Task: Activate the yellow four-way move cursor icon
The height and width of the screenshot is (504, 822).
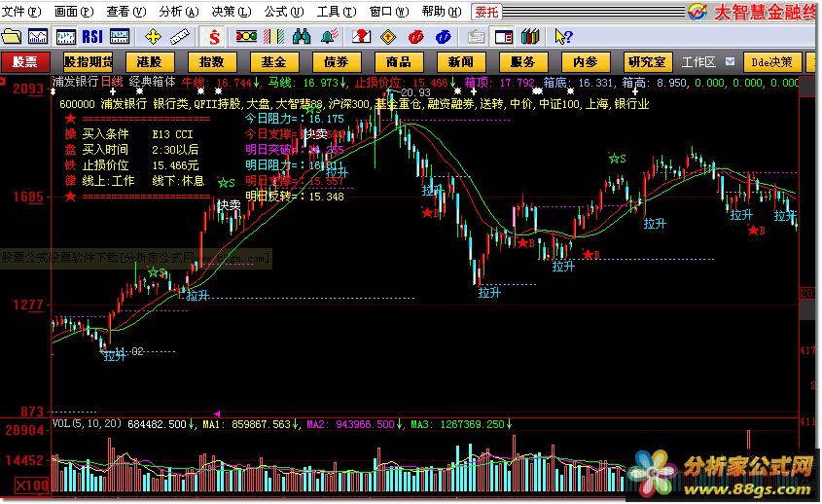Action: pos(153,37)
